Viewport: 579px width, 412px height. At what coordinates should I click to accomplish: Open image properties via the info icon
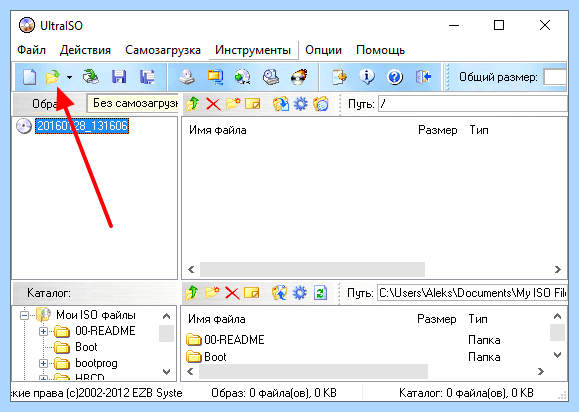(x=367, y=77)
